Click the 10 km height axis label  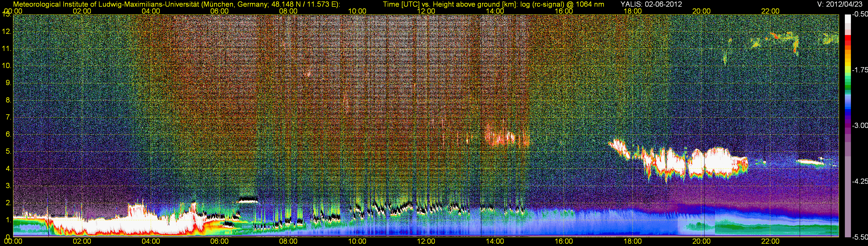click(x=7, y=66)
